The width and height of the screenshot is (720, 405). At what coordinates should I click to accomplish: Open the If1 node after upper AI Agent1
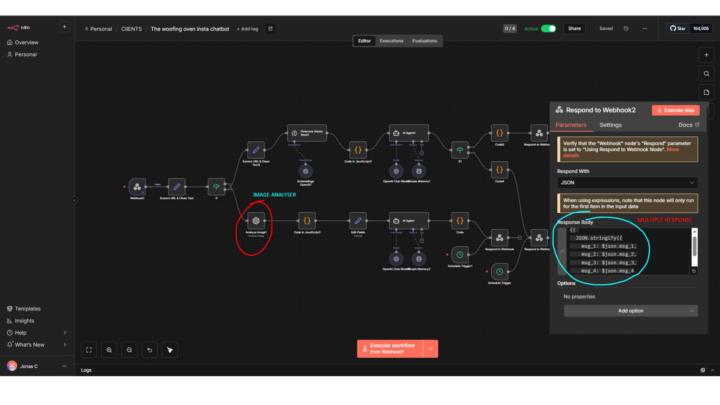tap(460, 150)
